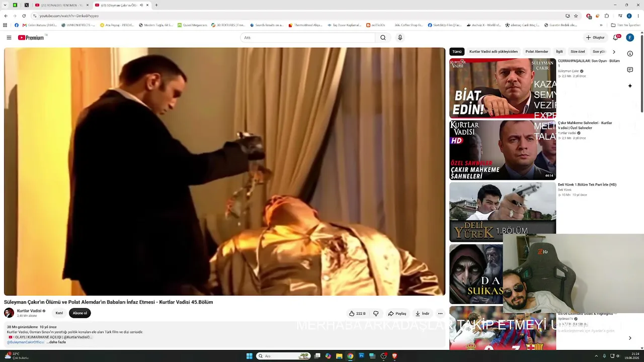The height and width of the screenshot is (362, 644).
Task: Open Çakır Mahkeme Sahneleri video thumbnail
Action: pos(503,150)
